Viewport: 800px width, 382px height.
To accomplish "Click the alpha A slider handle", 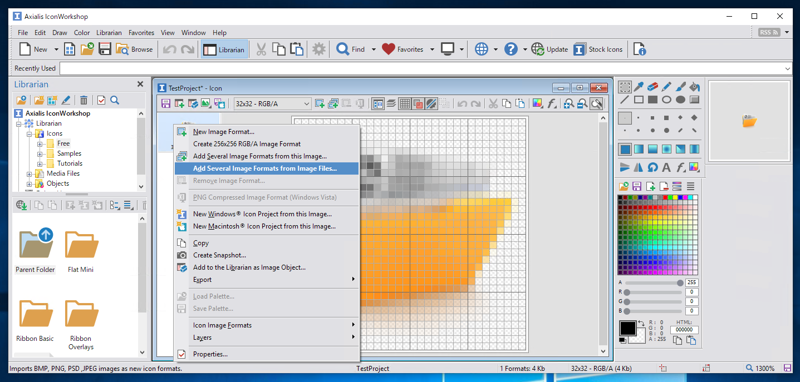I will (680, 283).
